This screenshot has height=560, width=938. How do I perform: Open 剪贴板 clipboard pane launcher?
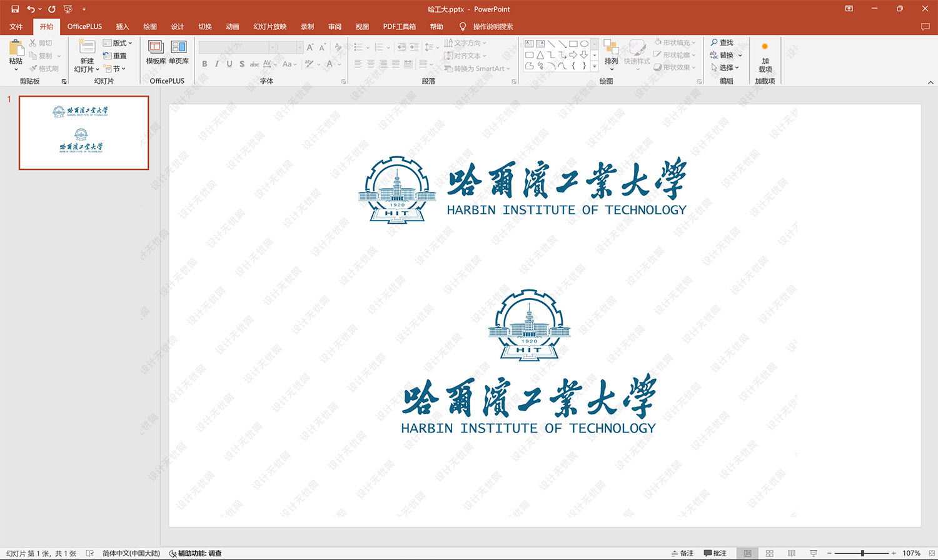tap(64, 81)
